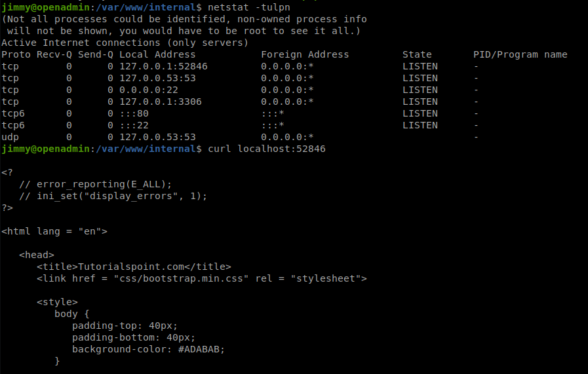Select the html lang = "en" tag
Screen dimensions: 588x374
click(54, 231)
